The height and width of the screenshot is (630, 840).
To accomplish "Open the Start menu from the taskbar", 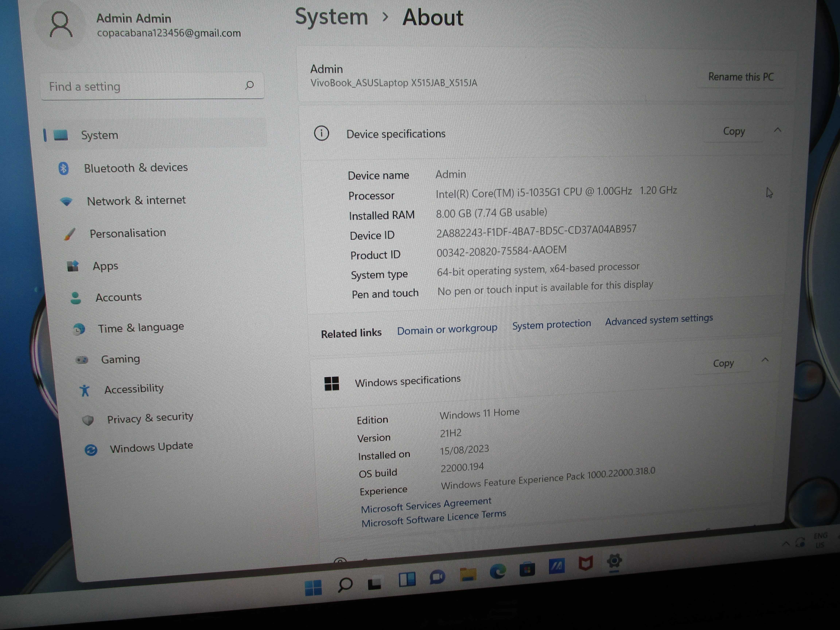I will click(x=313, y=588).
